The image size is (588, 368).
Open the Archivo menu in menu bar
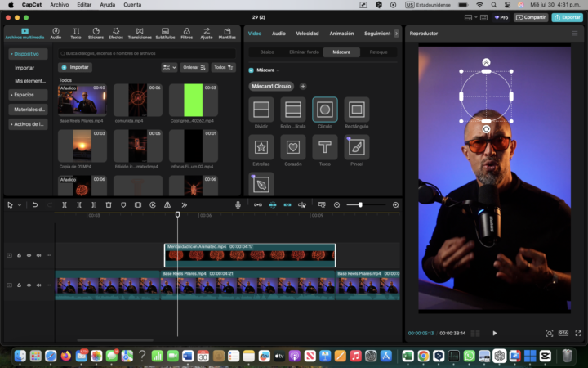click(60, 5)
